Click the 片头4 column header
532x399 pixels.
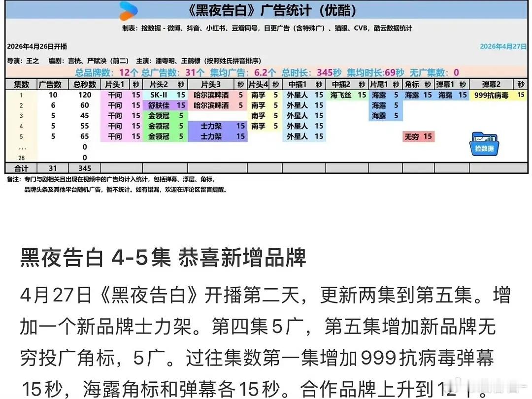[x=258, y=84]
